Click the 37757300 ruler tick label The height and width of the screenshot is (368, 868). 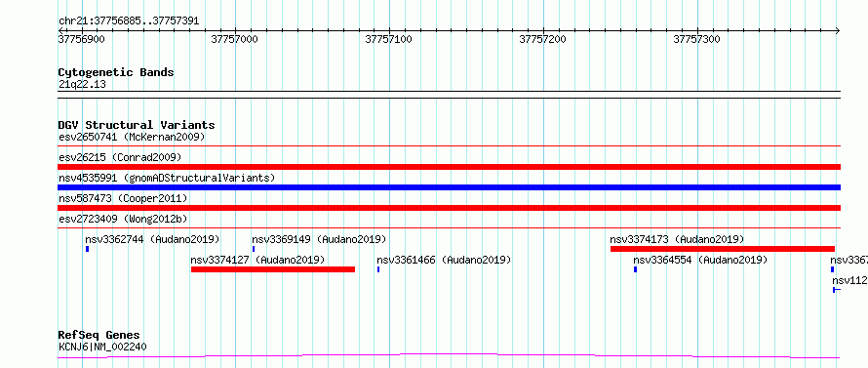[x=696, y=39]
